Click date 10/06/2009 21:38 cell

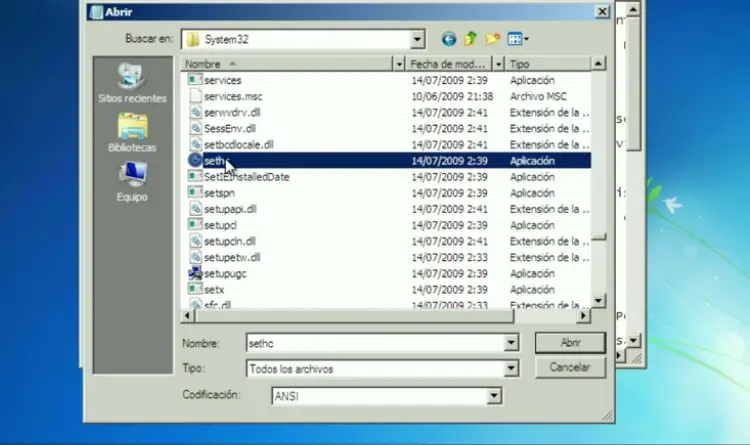pos(452,96)
